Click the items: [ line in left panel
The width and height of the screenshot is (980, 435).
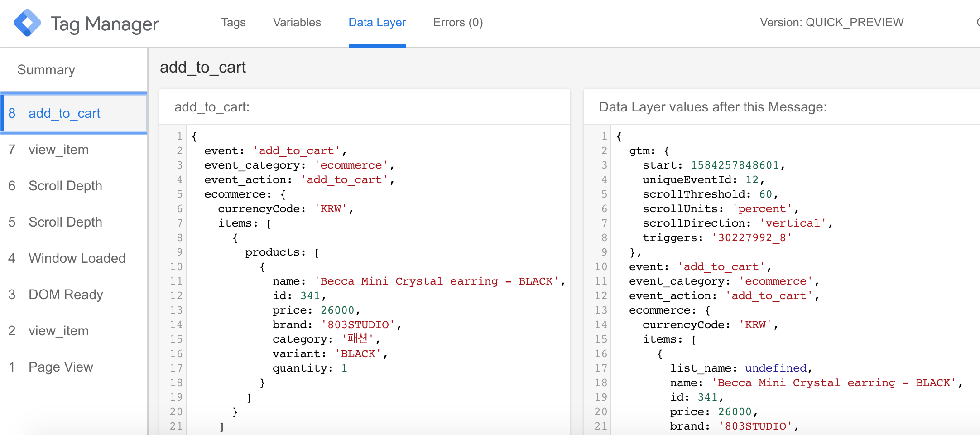(x=245, y=223)
